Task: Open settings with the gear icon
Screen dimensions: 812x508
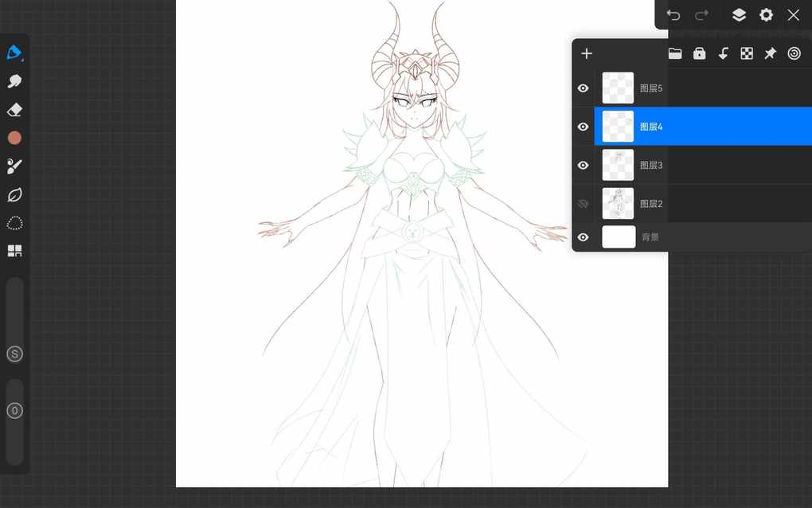Action: pos(766,15)
